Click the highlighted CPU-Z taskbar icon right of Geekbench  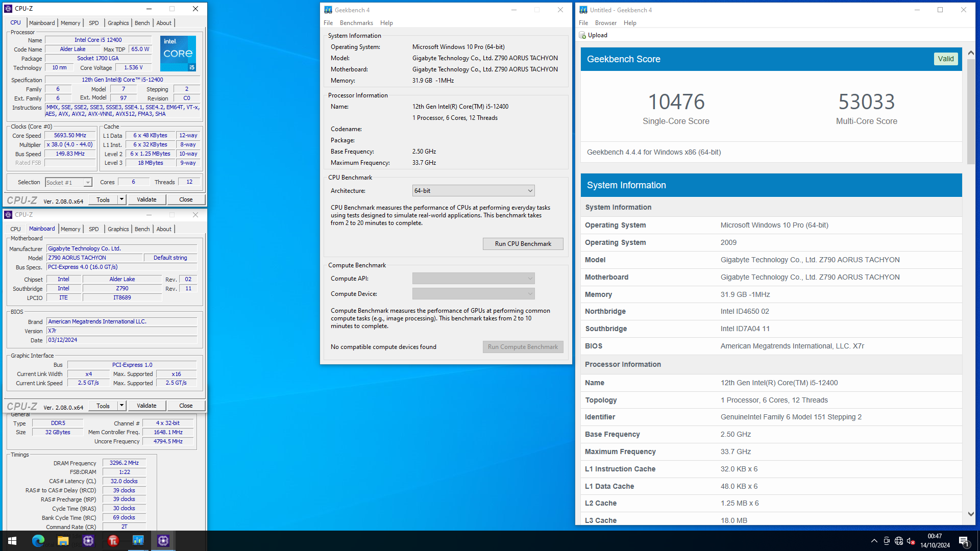(163, 541)
